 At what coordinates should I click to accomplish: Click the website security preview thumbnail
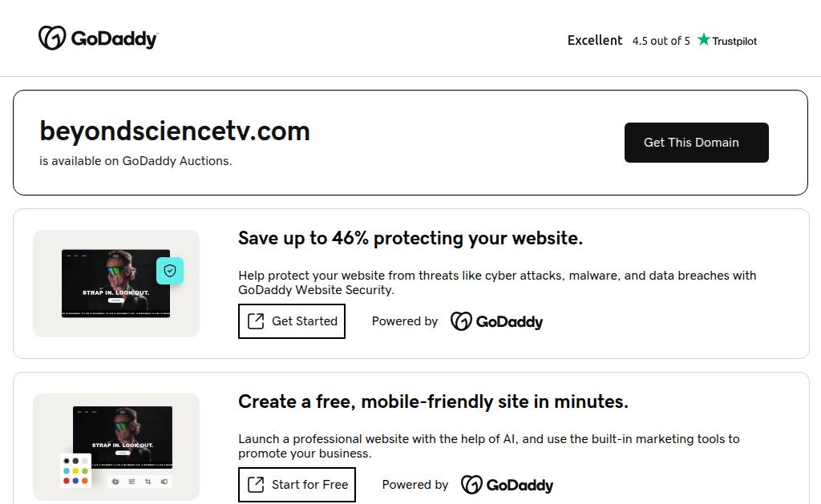[116, 284]
